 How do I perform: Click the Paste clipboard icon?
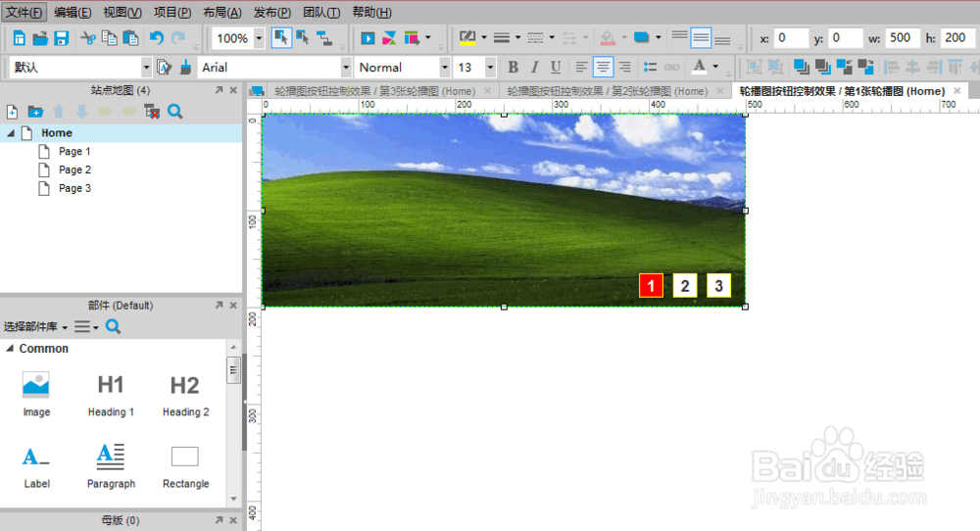point(130,38)
